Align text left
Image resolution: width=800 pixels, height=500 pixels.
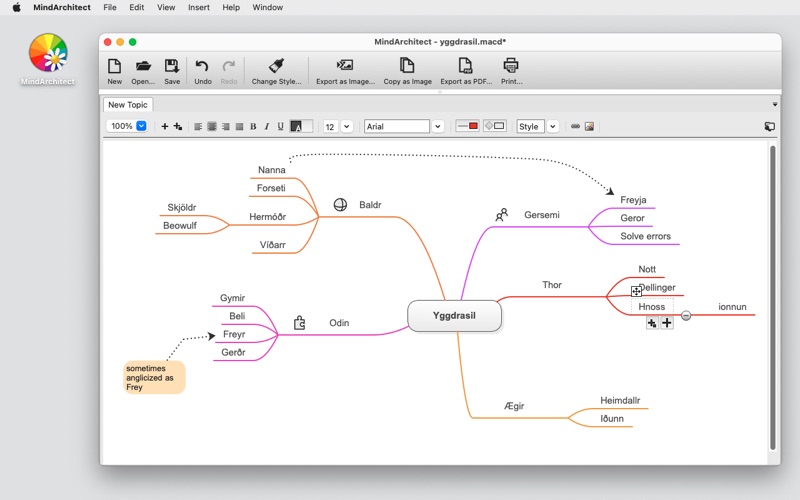pyautogui.click(x=198, y=127)
